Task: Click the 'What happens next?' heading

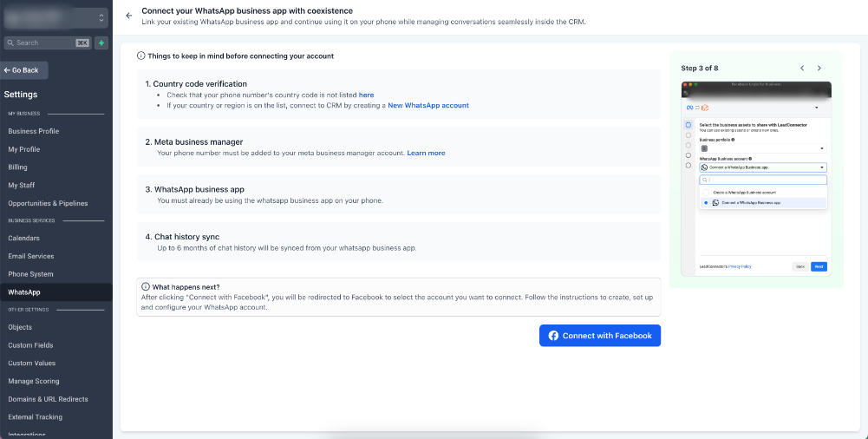Action: click(186, 287)
